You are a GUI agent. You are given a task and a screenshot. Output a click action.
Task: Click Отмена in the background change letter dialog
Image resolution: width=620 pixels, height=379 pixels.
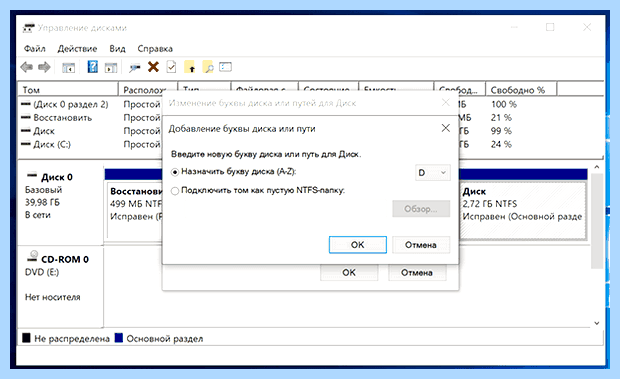(x=417, y=273)
